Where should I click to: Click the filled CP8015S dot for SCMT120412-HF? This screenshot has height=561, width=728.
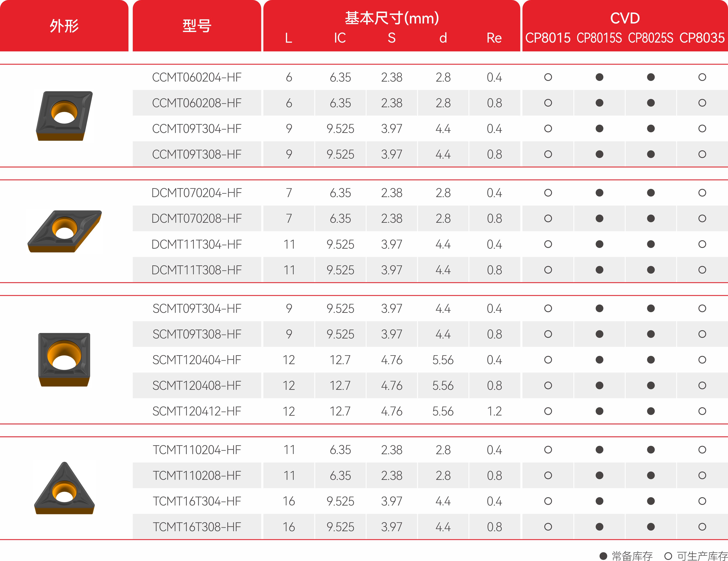tap(599, 411)
